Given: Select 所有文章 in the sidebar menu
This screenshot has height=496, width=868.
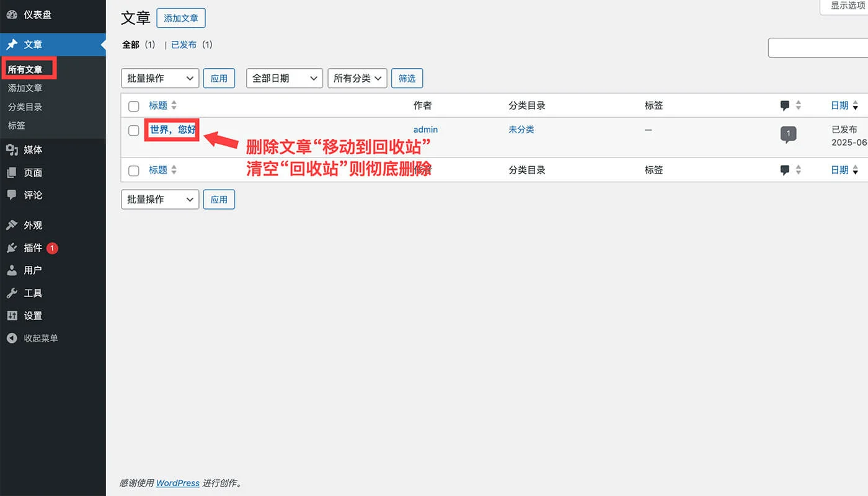Looking at the screenshot, I should click(29, 69).
